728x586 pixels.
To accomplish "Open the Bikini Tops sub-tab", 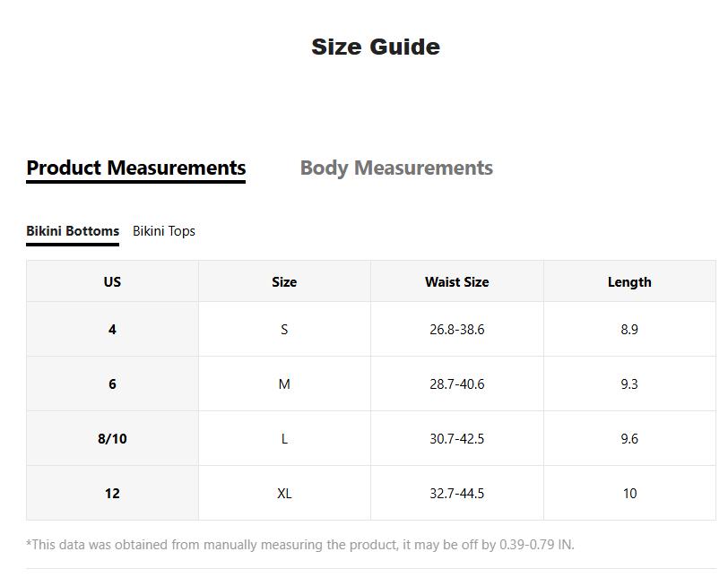I will (164, 231).
